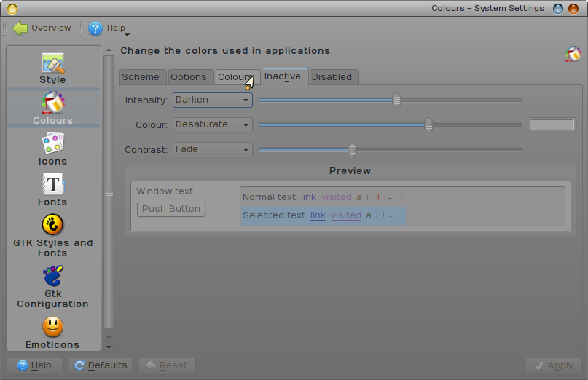588x380 pixels.
Task: Open the Style settings module
Action: pyautogui.click(x=53, y=68)
